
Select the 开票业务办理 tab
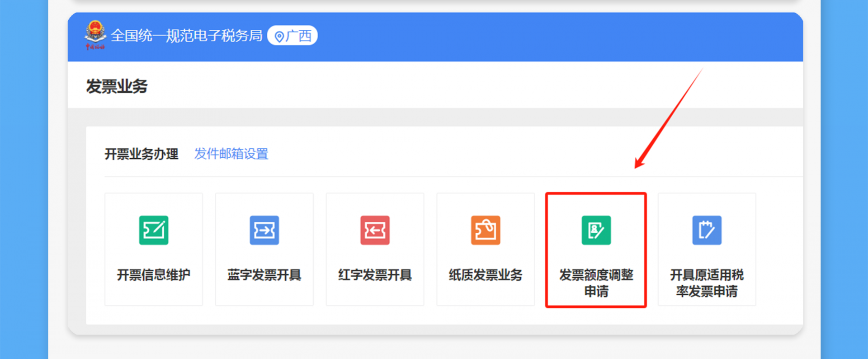pos(141,154)
